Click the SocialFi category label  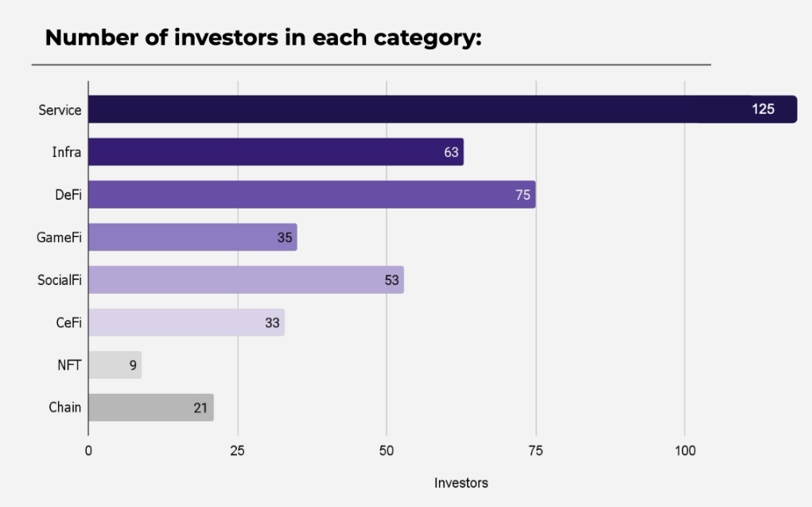60,280
